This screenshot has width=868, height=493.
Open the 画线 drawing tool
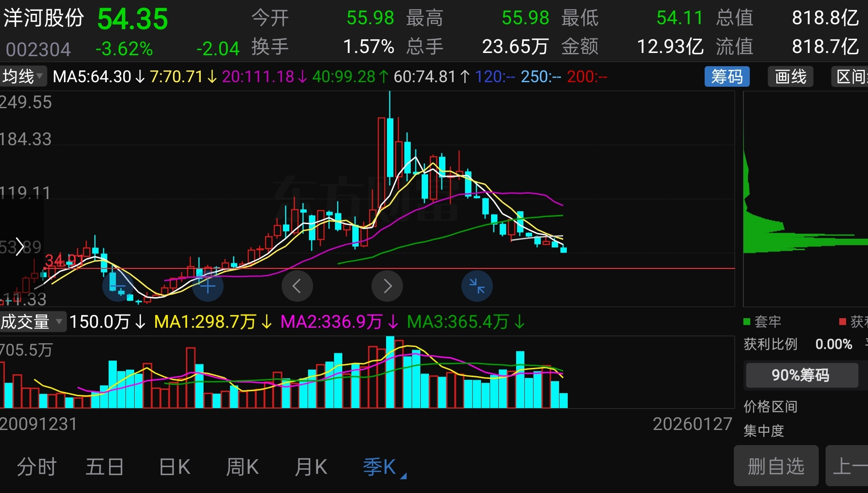790,76
